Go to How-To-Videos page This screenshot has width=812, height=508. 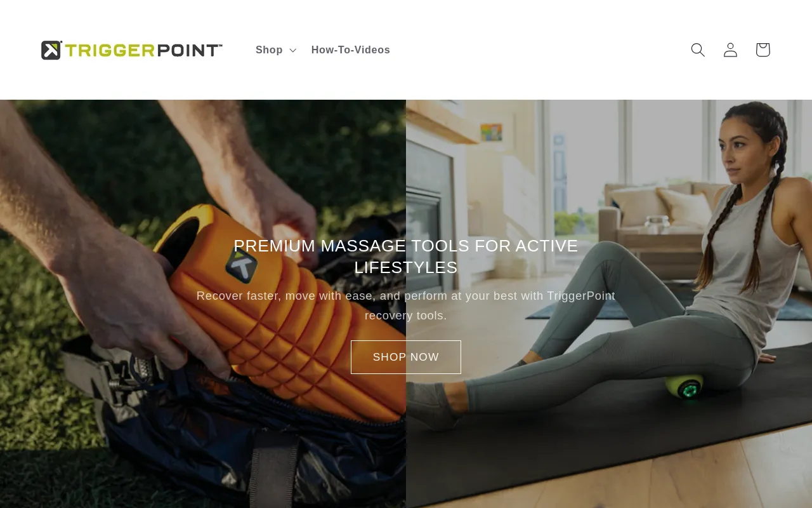pos(351,50)
